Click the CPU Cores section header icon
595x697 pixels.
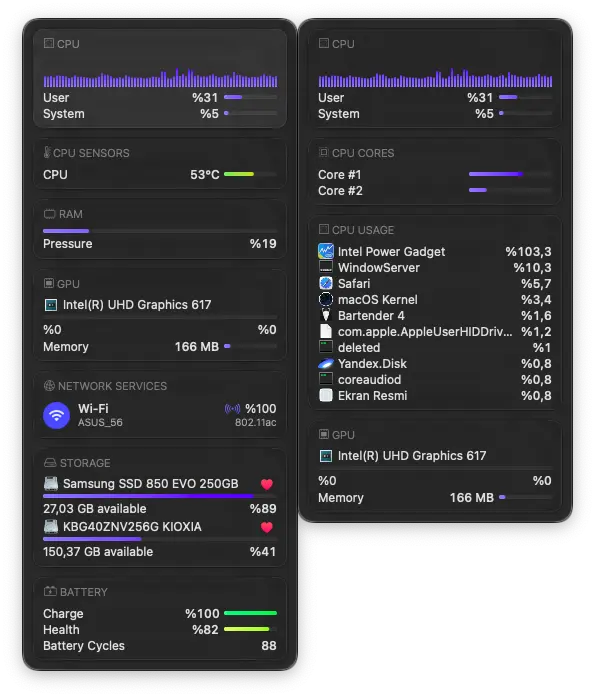pyautogui.click(x=324, y=152)
